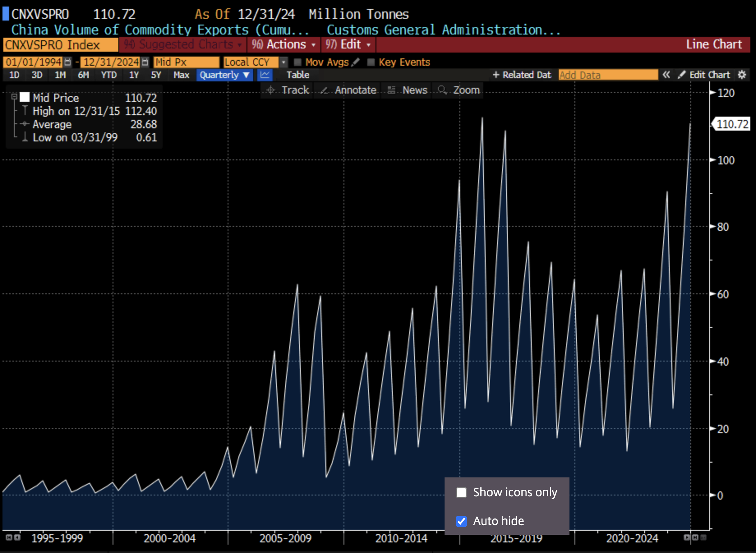Image resolution: width=756 pixels, height=553 pixels.
Task: Click Customs General Administration source text
Action: [443, 30]
